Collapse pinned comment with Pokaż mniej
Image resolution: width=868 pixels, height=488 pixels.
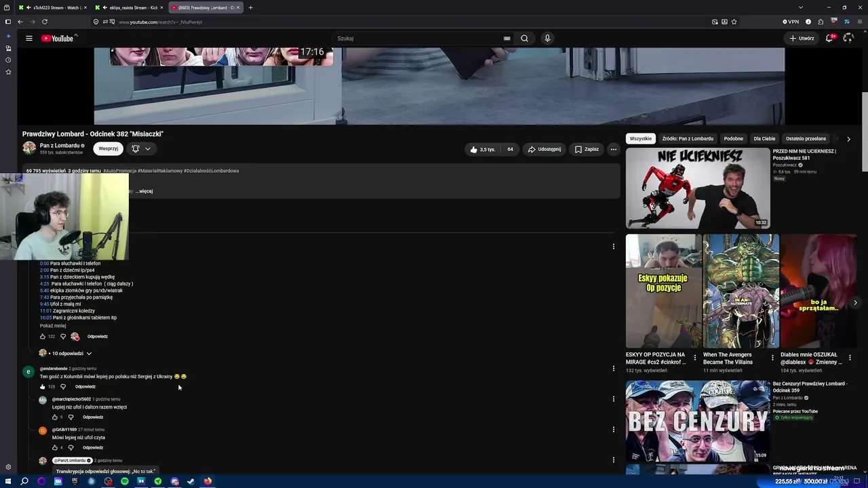pos(53,326)
